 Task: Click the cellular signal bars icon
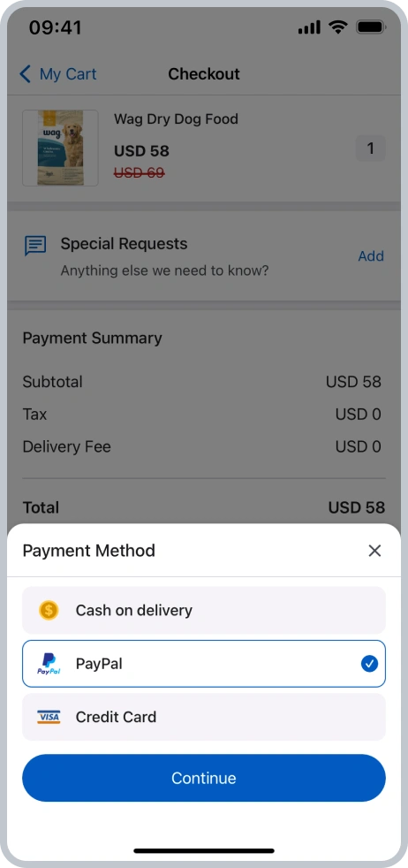309,27
